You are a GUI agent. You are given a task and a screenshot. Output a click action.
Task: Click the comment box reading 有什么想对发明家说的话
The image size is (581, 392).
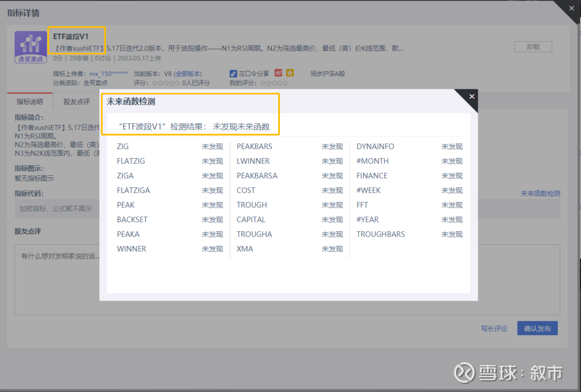[60, 256]
